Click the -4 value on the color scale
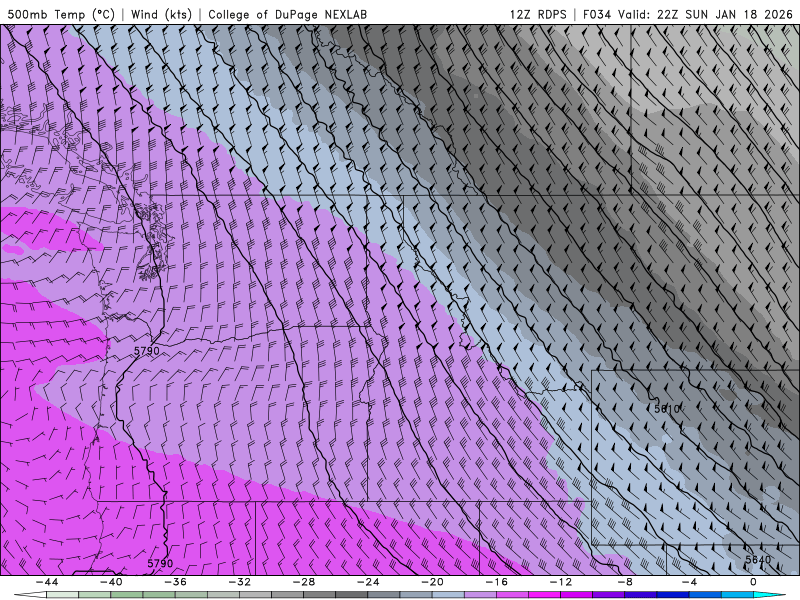This screenshot has width=800, height=600. pos(690,582)
